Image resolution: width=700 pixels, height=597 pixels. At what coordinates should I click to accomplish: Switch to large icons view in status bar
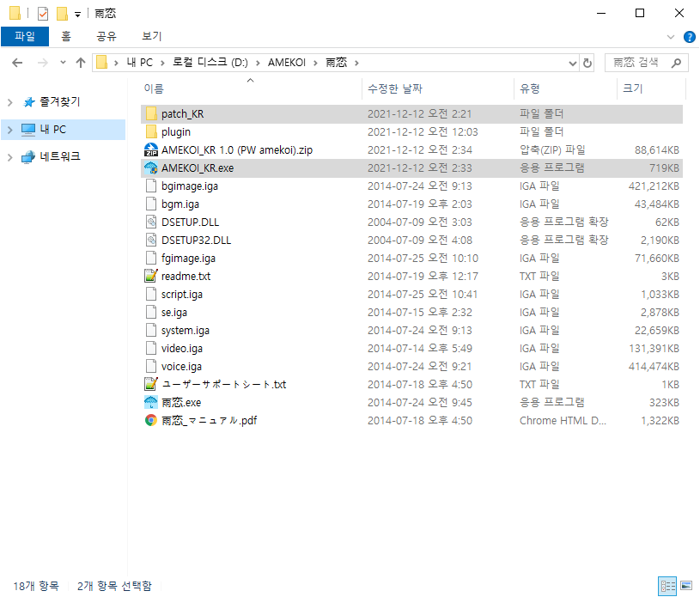pos(686,586)
